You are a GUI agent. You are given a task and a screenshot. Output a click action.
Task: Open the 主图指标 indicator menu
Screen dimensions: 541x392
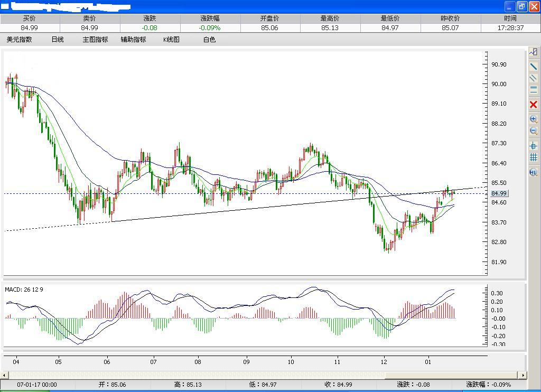pyautogui.click(x=95, y=39)
